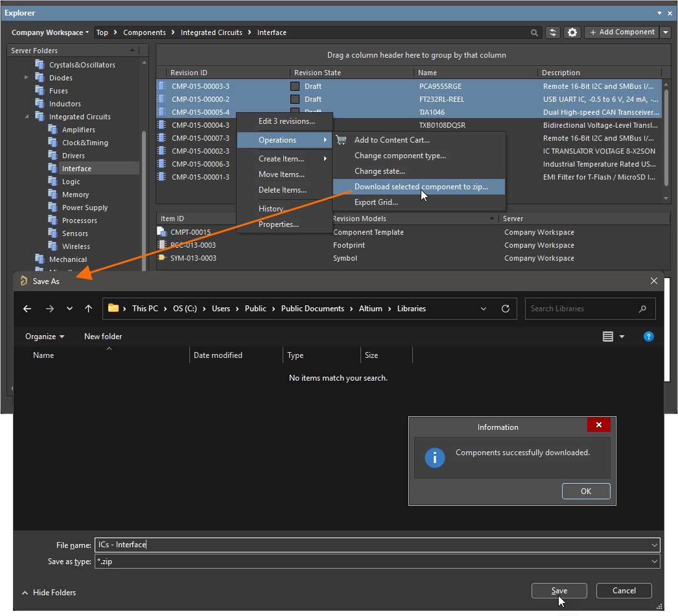Click Cancel in the Save As dialog
This screenshot has height=616, width=678.
pyautogui.click(x=624, y=591)
